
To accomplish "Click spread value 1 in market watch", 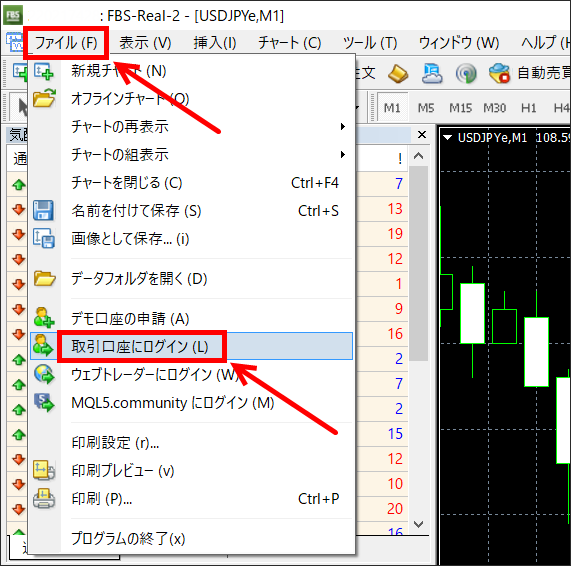I will tap(399, 284).
